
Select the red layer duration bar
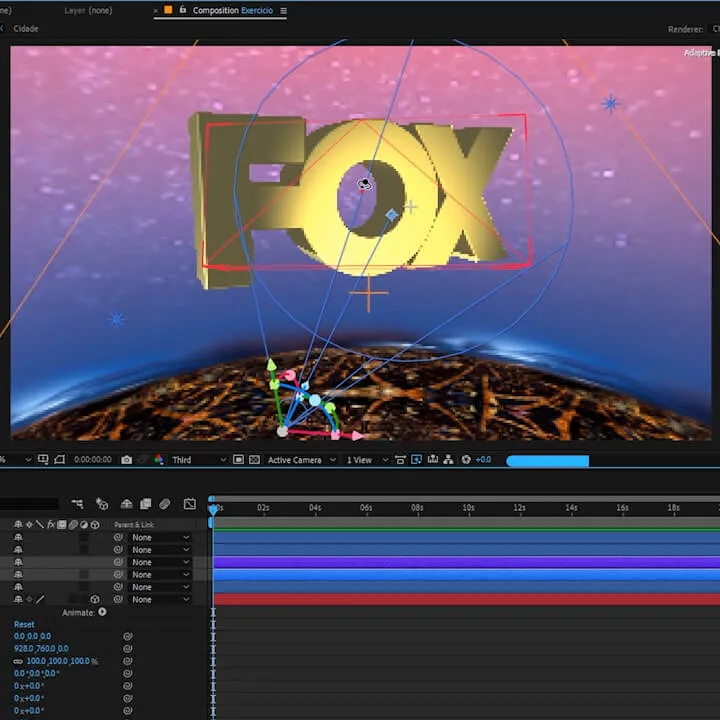click(x=467, y=599)
